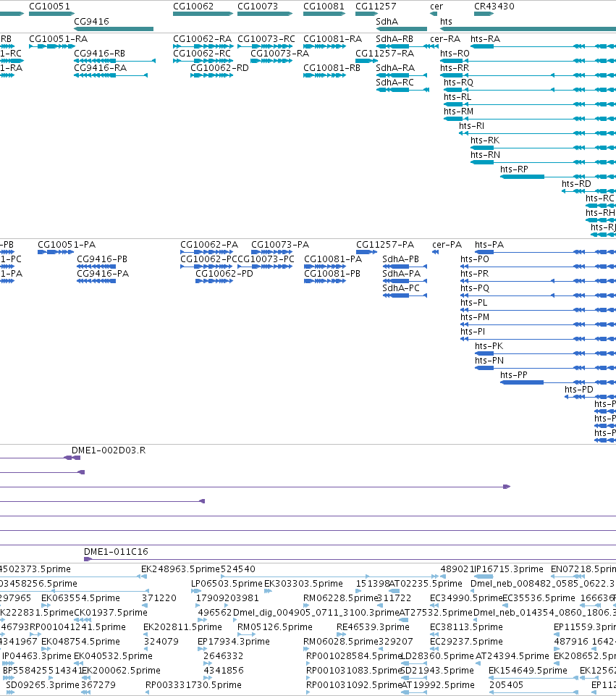Click transcript label SdhA-RB
616x696 pixels.
point(395,38)
